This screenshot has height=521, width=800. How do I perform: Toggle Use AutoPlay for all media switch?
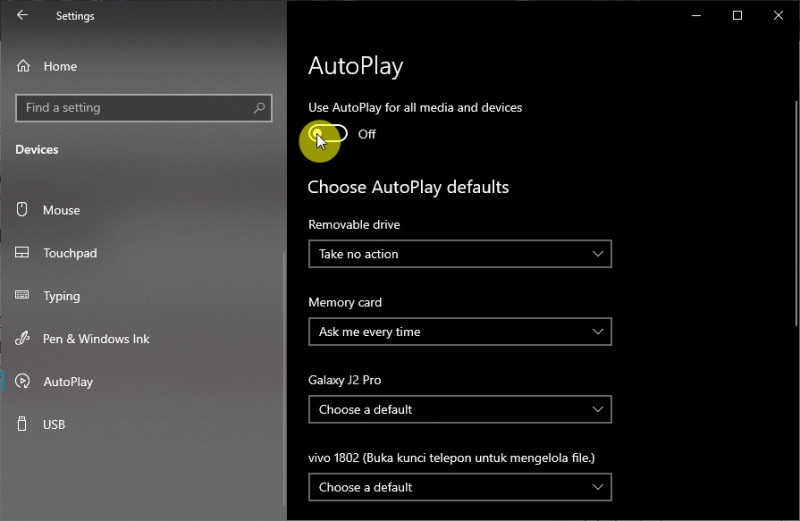[x=329, y=134]
